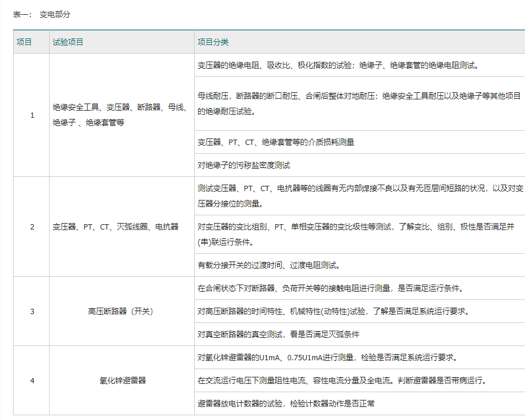Select the '试验项目' column header

point(68,42)
